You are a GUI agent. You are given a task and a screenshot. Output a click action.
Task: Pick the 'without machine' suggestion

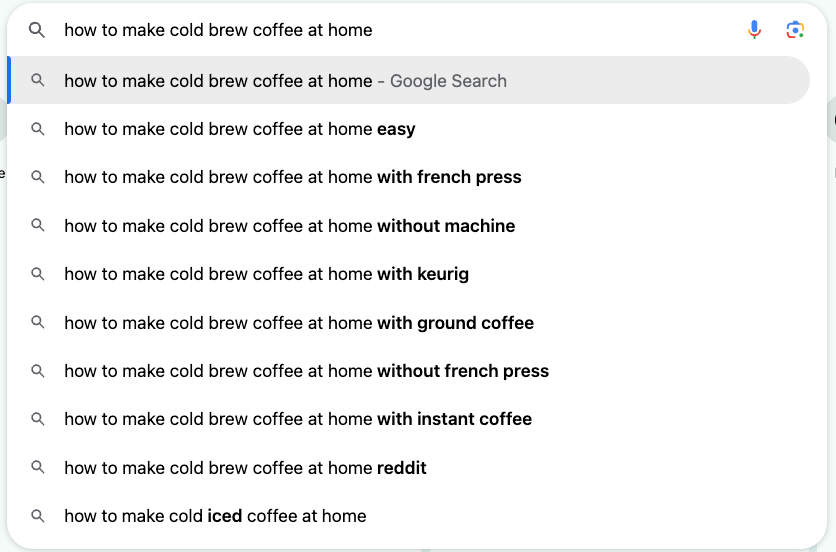pos(409,225)
